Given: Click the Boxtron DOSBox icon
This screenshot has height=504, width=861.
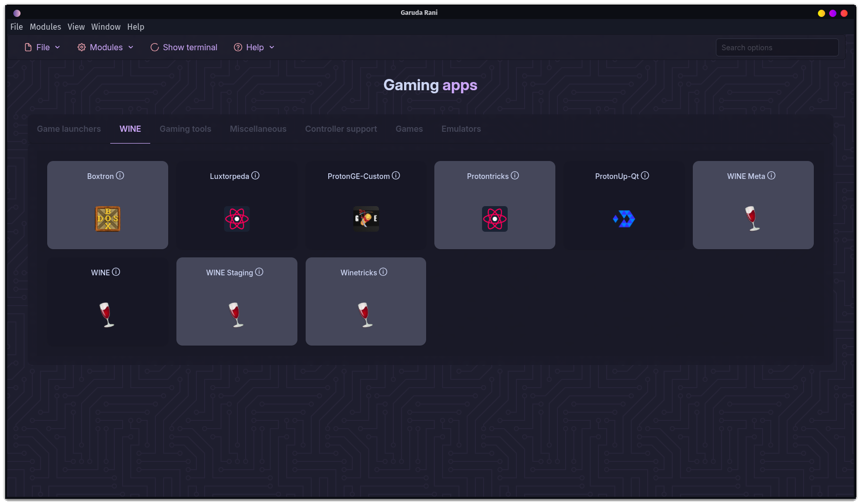Looking at the screenshot, I should point(108,219).
